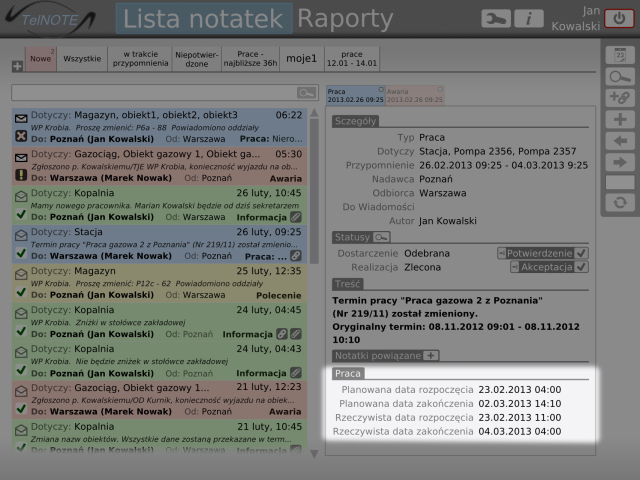Refresh list with sidebar refresh icon
This screenshot has width=640, height=480.
click(620, 203)
